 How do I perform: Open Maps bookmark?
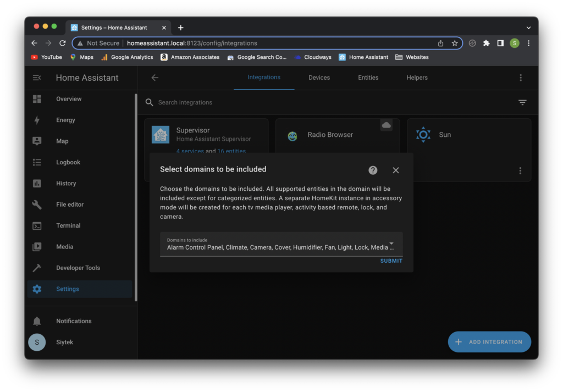coord(82,57)
